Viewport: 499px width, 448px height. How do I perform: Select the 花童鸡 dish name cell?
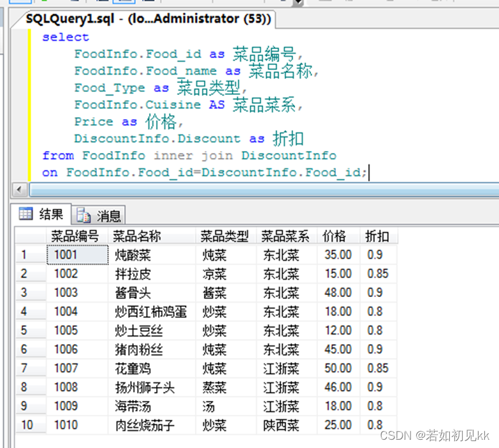pyautogui.click(x=152, y=368)
